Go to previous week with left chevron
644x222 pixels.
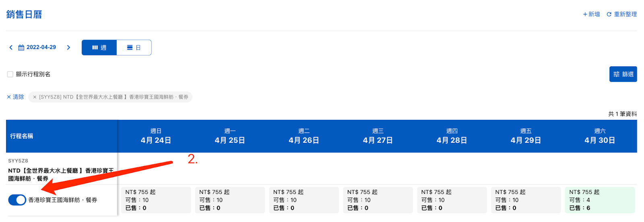point(11,47)
